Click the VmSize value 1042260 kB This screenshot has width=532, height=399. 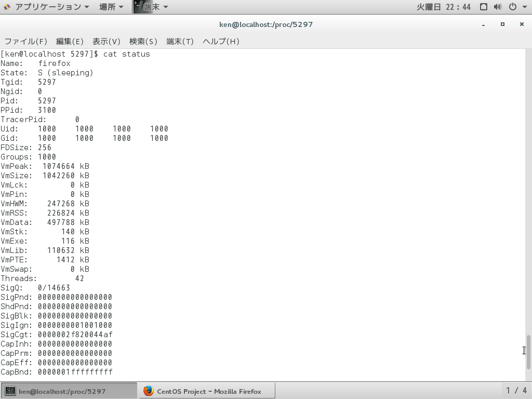tap(66, 176)
